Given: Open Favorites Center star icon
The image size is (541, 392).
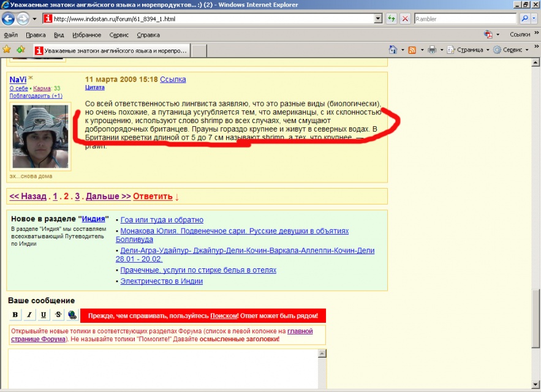Looking at the screenshot, I should 7,50.
